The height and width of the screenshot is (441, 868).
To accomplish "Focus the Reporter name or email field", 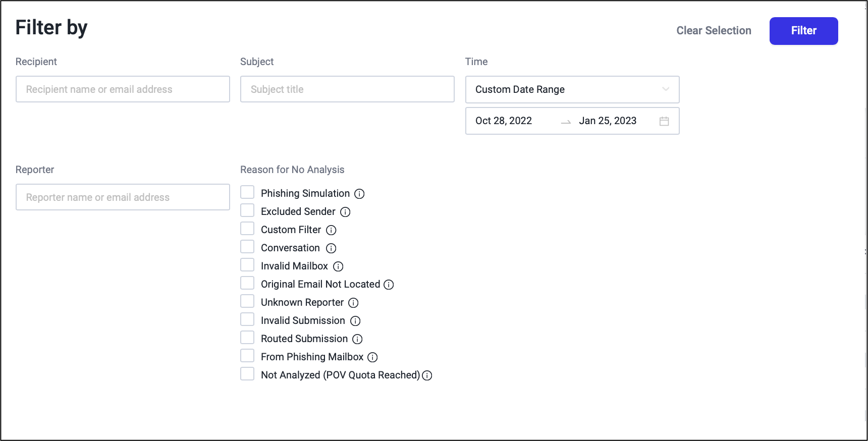I will [x=123, y=197].
